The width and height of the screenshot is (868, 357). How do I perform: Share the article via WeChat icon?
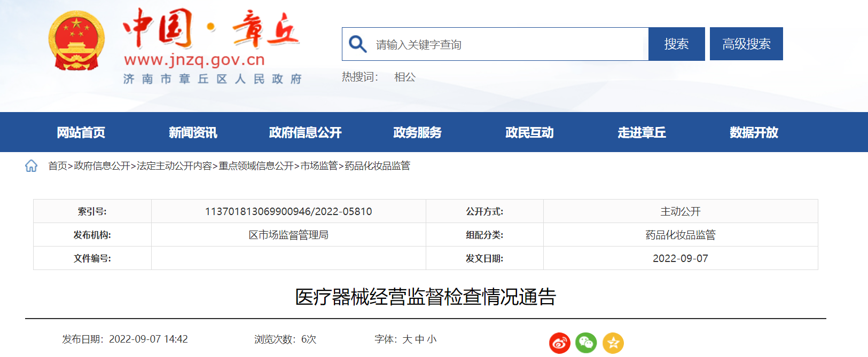[x=586, y=343]
